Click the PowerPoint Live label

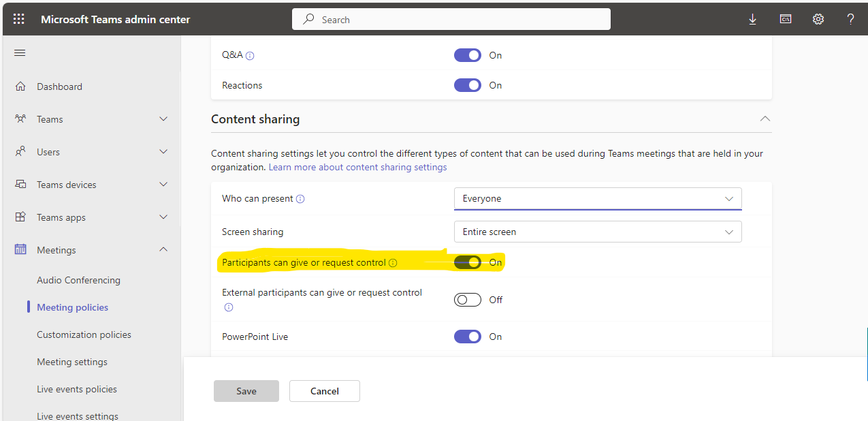255,337
